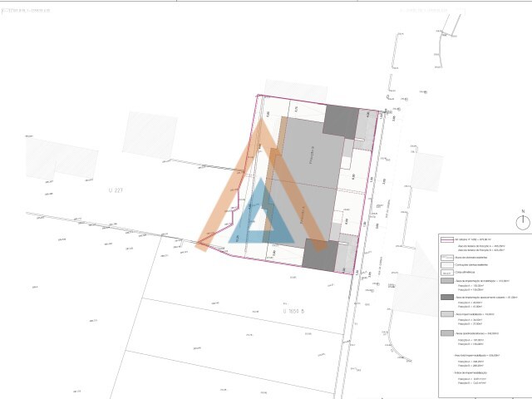Click the orange chevron watermark shape
This screenshot has height=399, width=532.
click(261, 183)
